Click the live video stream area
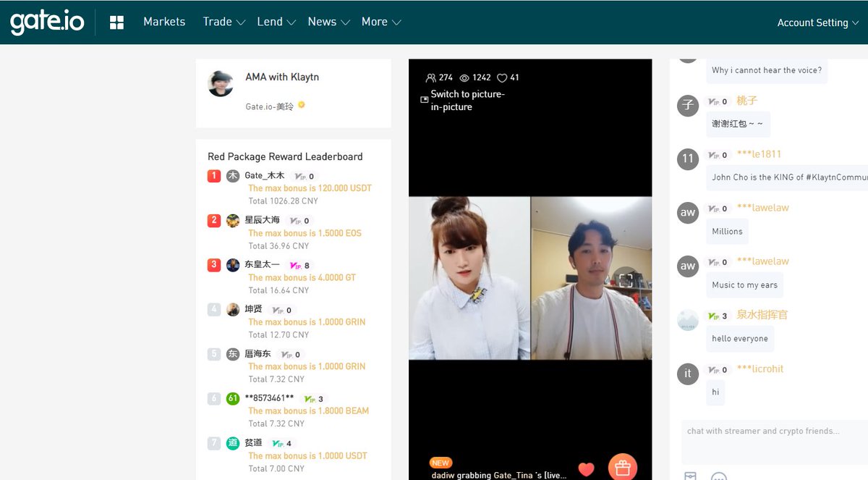 coord(530,278)
